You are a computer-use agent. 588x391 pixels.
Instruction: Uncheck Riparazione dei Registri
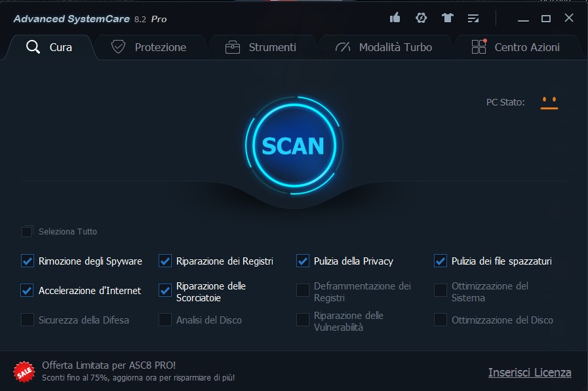click(165, 261)
